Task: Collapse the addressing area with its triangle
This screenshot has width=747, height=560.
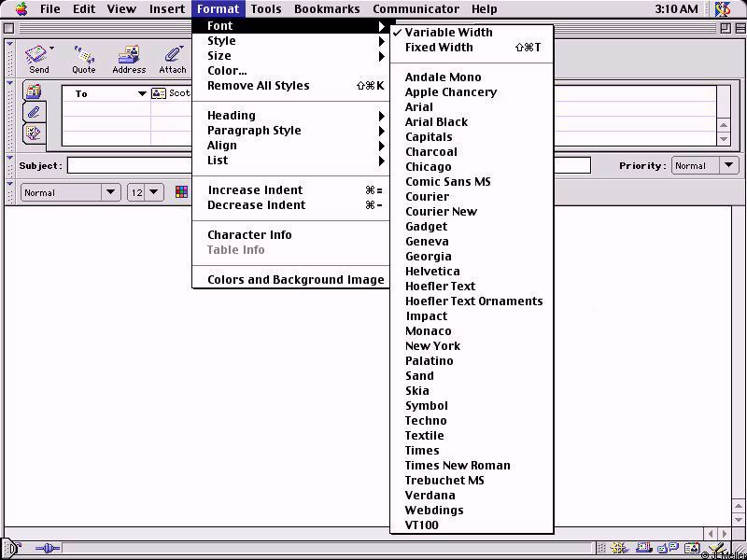Action: (x=9, y=83)
